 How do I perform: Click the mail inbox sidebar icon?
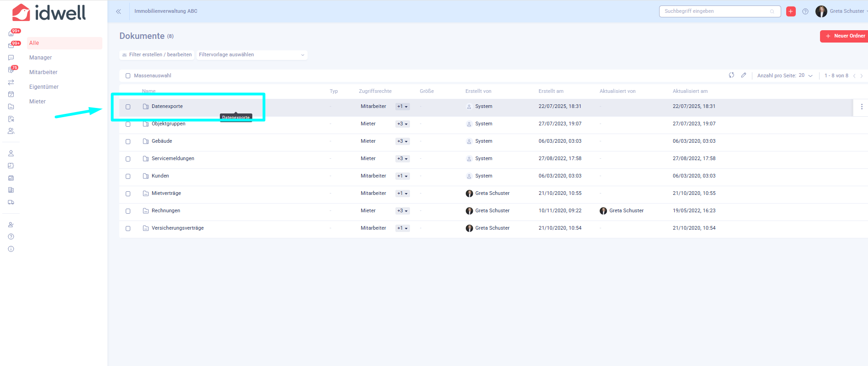[11, 46]
